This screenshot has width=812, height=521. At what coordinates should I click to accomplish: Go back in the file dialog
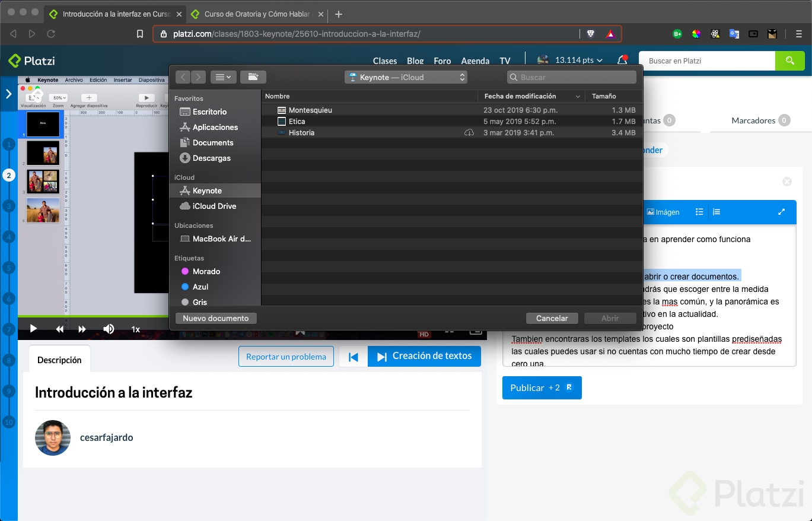[x=183, y=77]
